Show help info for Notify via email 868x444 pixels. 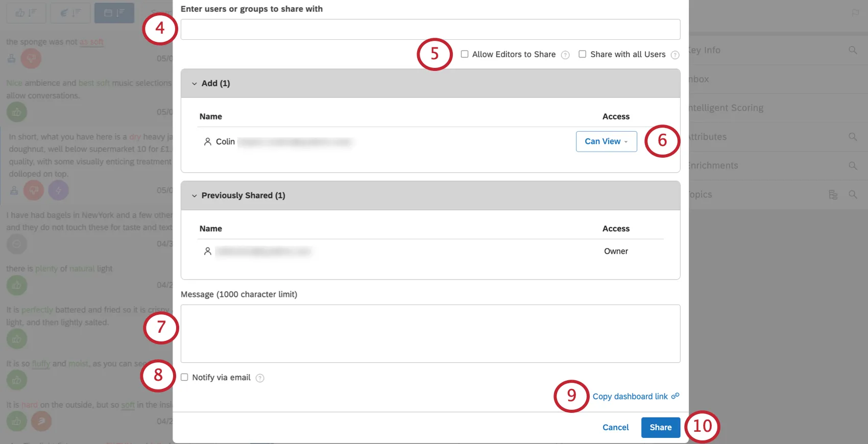click(x=260, y=378)
